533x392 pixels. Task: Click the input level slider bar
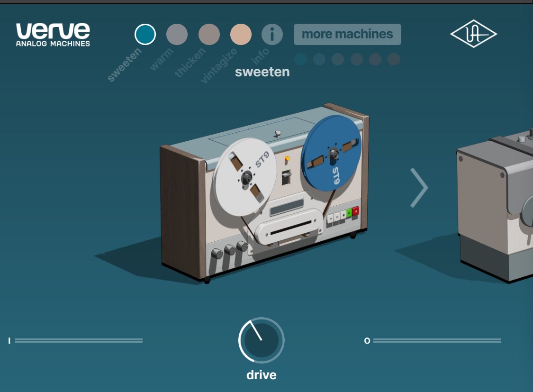coord(79,340)
